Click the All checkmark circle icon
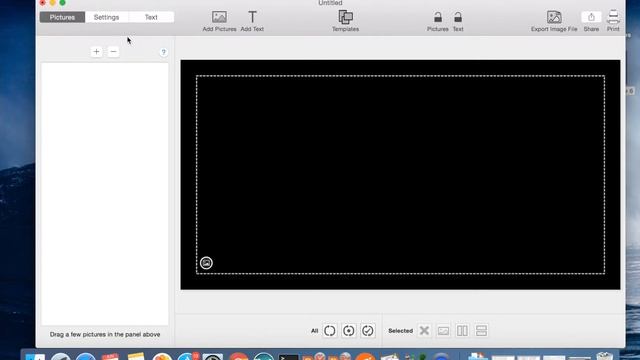The image size is (640, 360). 367,331
